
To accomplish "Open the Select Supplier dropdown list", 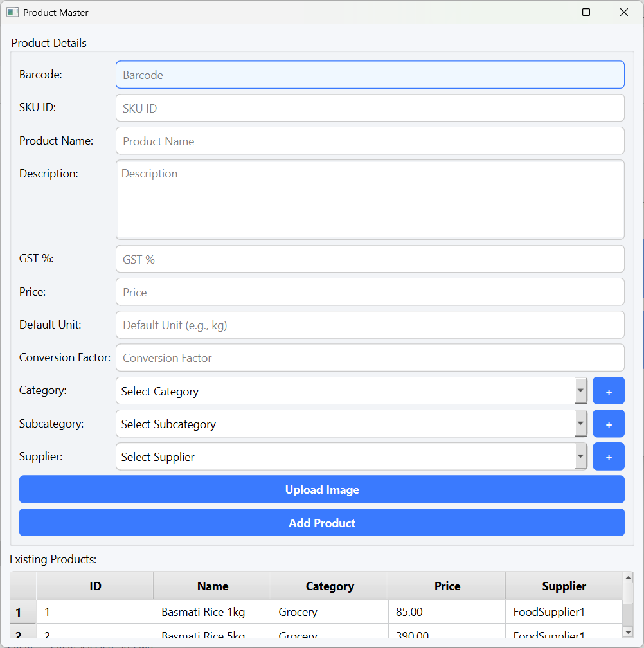I will [351, 456].
